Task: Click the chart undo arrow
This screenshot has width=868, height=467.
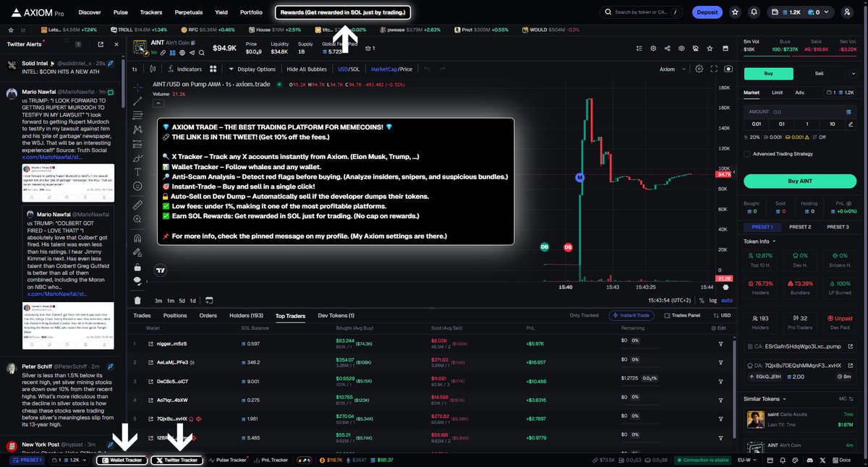Action: point(427,69)
